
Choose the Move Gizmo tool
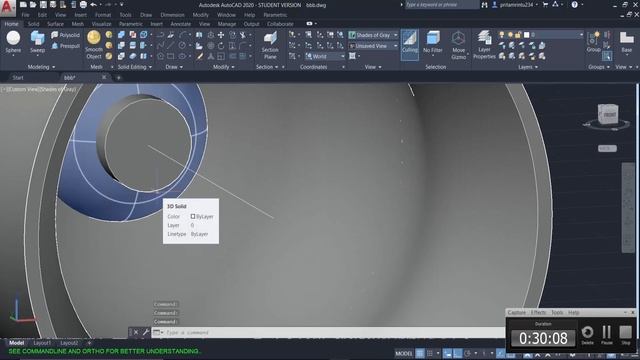[x=458, y=45]
